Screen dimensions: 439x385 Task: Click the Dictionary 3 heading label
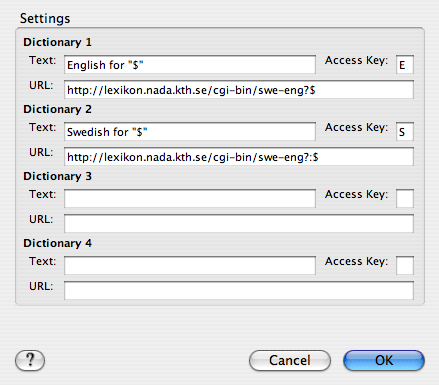click(57, 176)
